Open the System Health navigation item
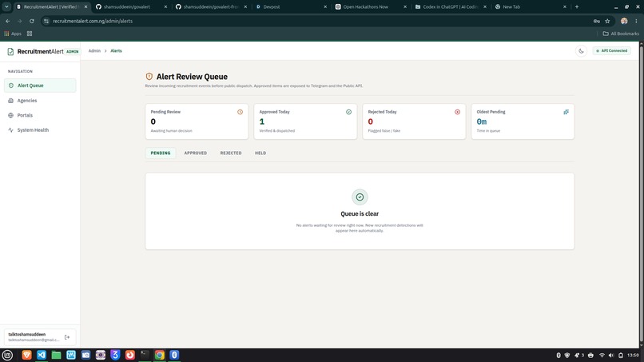Image resolution: width=644 pixels, height=362 pixels. (40, 129)
